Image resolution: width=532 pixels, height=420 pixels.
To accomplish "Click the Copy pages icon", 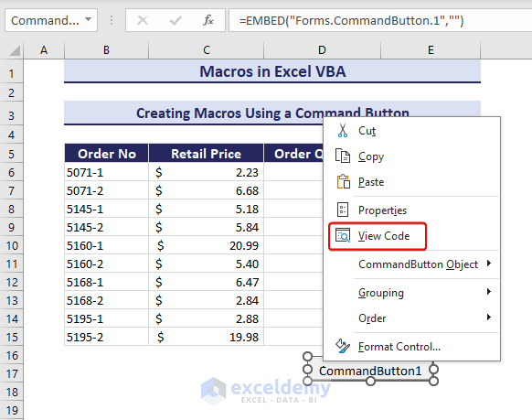I will click(343, 156).
